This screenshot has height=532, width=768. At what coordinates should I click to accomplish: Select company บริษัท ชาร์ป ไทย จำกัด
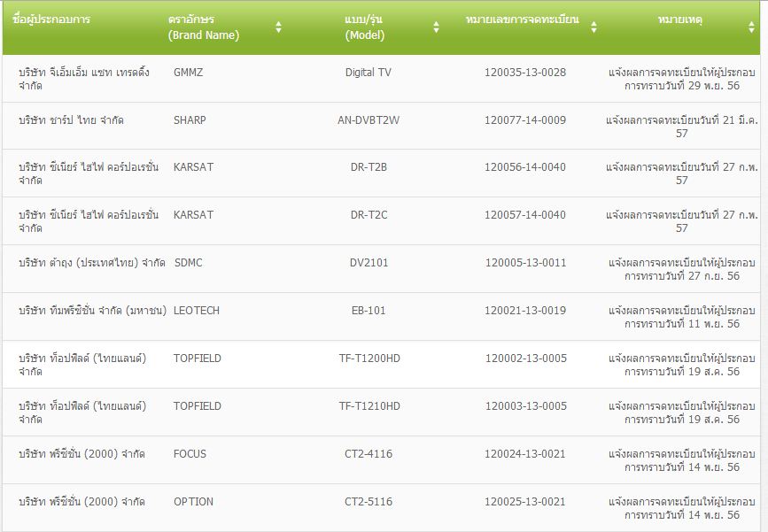point(71,120)
